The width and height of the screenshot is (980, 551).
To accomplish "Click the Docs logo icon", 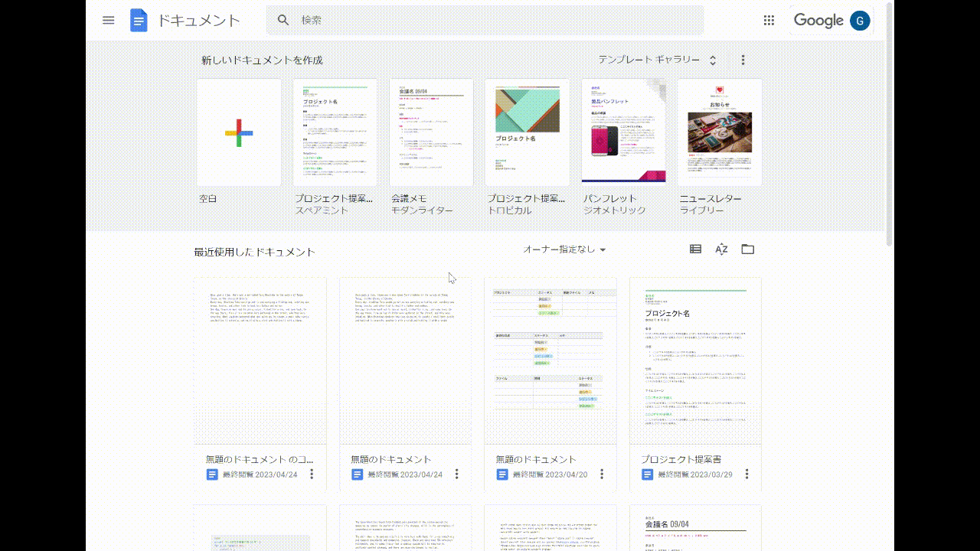I will point(139,21).
